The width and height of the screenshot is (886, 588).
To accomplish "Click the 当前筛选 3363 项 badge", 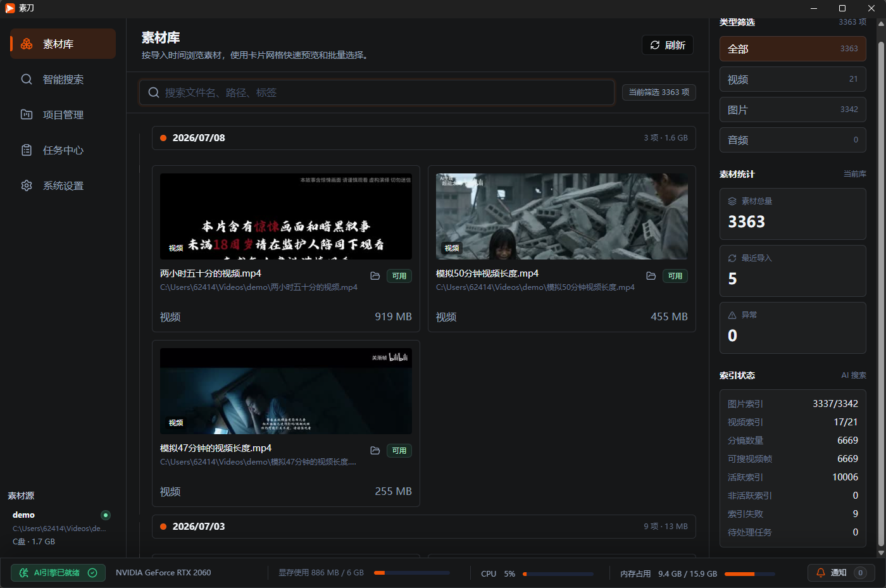I will (659, 92).
